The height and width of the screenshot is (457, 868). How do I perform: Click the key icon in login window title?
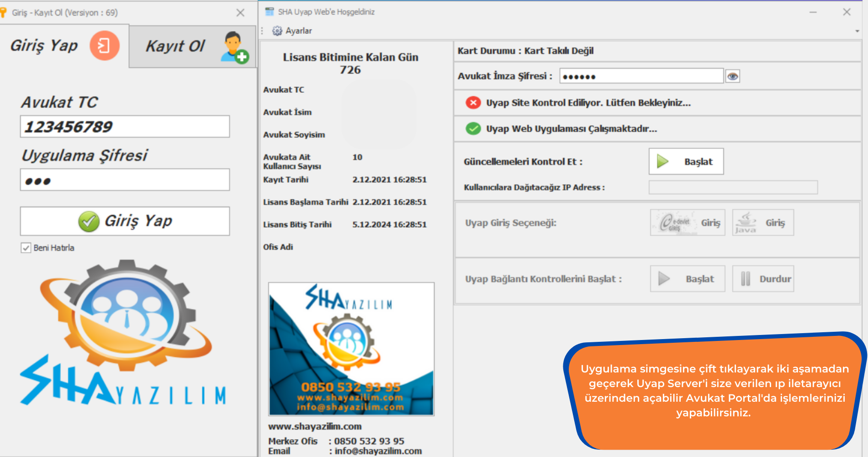[x=3, y=12]
